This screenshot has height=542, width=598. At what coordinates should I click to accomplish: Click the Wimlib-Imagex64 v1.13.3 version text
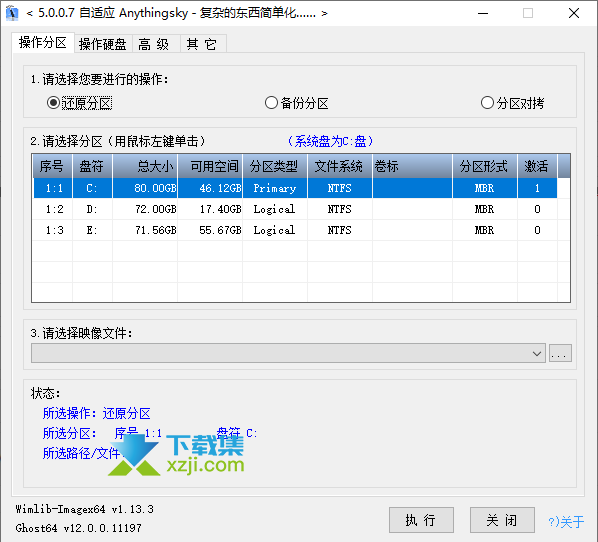[x=85, y=509]
